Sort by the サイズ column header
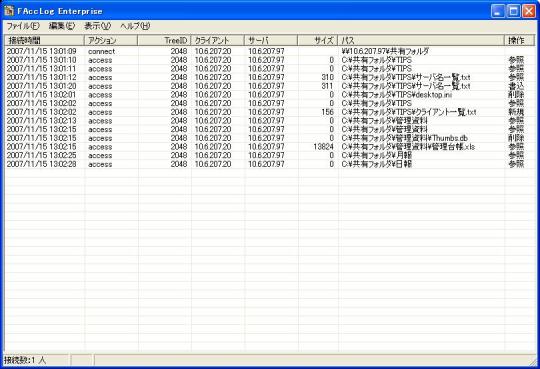This screenshot has height=369, width=540. point(318,40)
